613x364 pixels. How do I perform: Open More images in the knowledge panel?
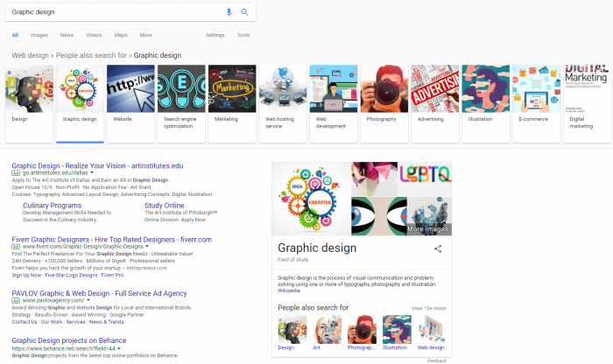click(x=428, y=229)
